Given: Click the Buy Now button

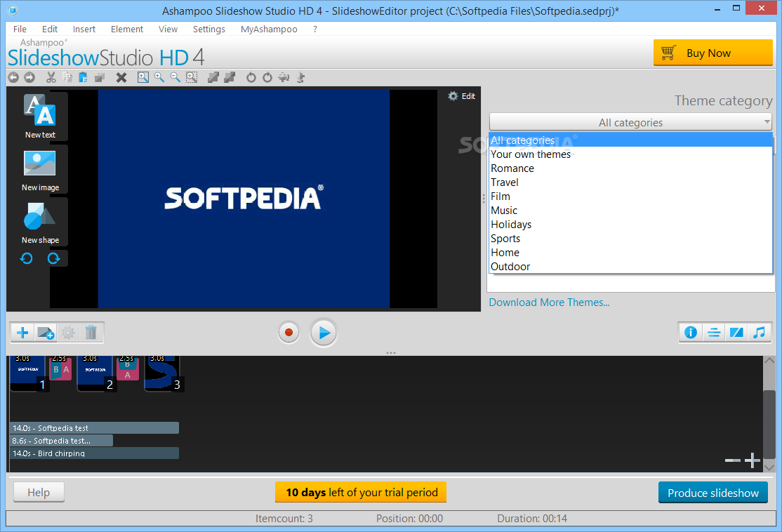Looking at the screenshot, I should [x=713, y=53].
